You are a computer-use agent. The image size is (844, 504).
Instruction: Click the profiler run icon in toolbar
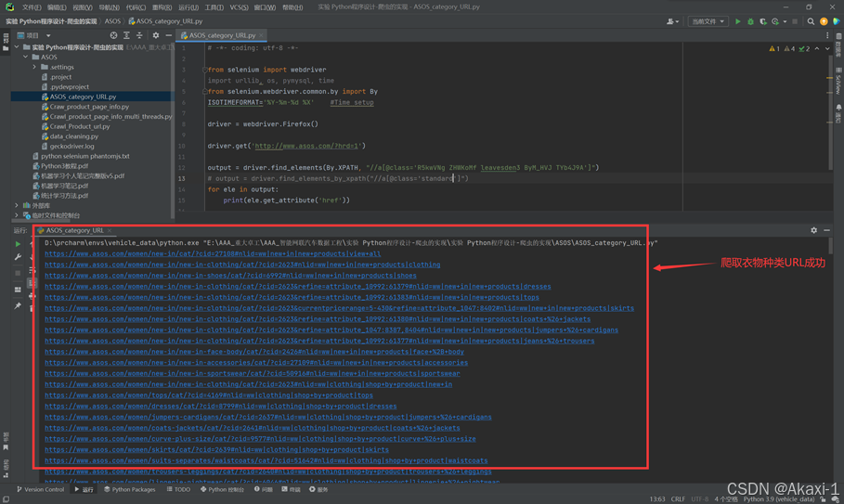[x=775, y=21]
